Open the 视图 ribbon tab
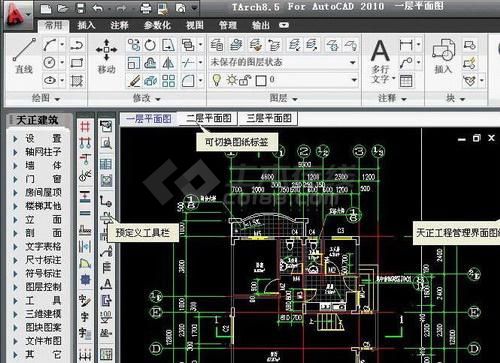This screenshot has width=500, height=363. (195, 25)
